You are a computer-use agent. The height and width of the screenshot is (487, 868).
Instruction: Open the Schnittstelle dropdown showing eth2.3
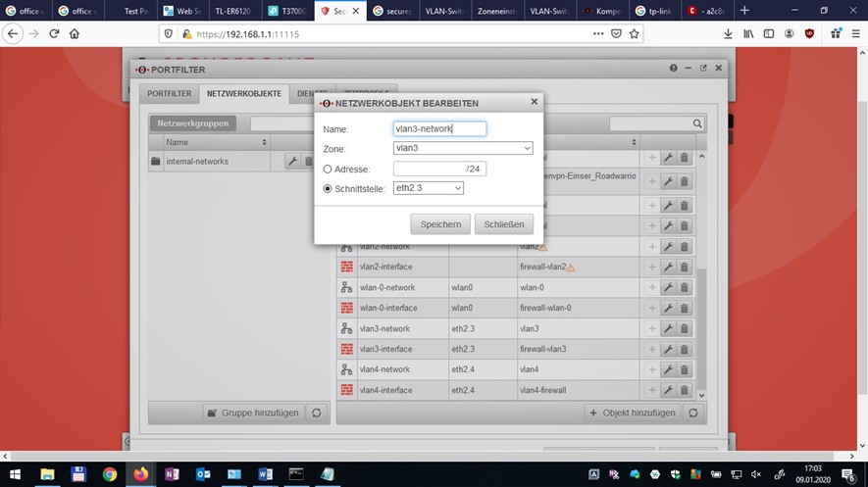pos(428,188)
